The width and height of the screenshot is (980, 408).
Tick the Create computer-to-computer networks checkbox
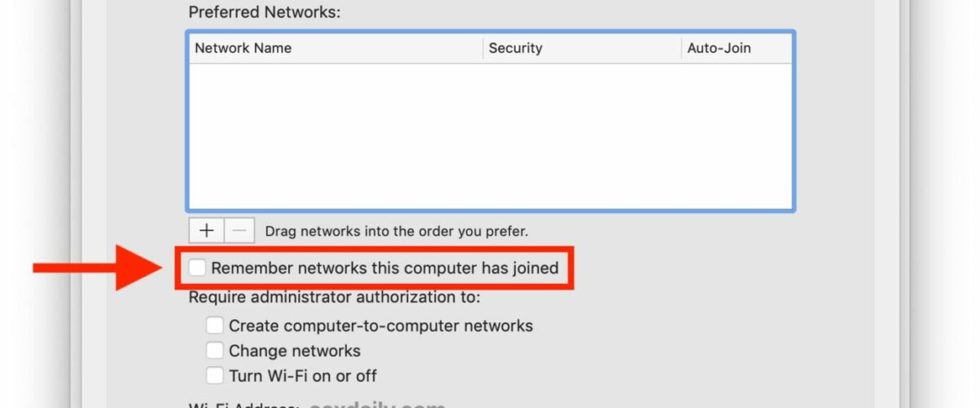[x=214, y=326]
